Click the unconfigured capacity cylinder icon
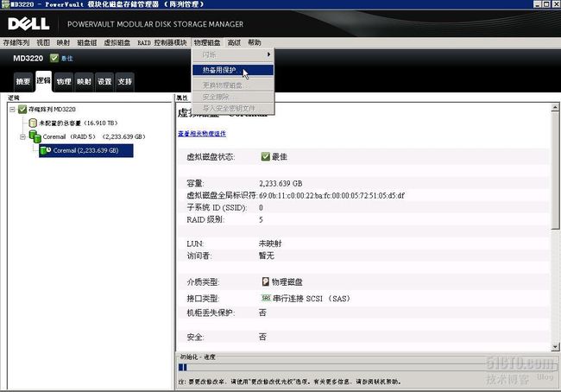This screenshot has width=561, height=392. pos(33,123)
